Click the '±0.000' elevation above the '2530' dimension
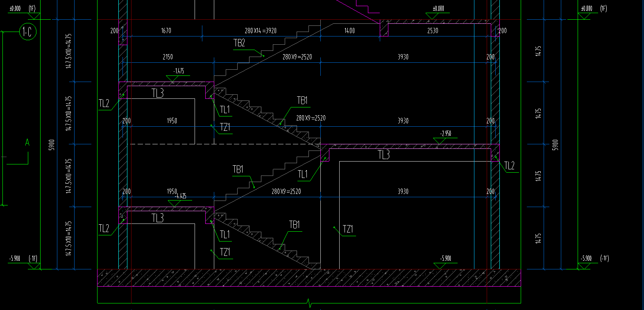 438,9
